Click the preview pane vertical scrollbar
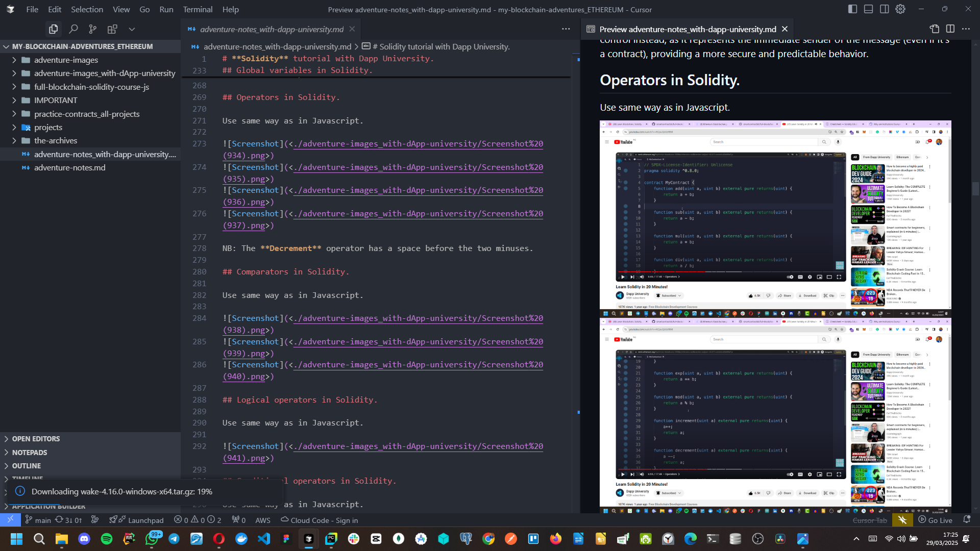The image size is (980, 551). pos(975,189)
